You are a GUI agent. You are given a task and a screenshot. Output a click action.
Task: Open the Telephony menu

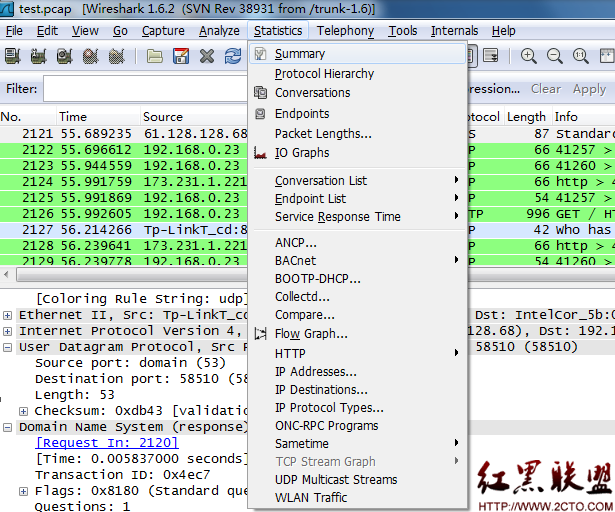click(x=345, y=31)
